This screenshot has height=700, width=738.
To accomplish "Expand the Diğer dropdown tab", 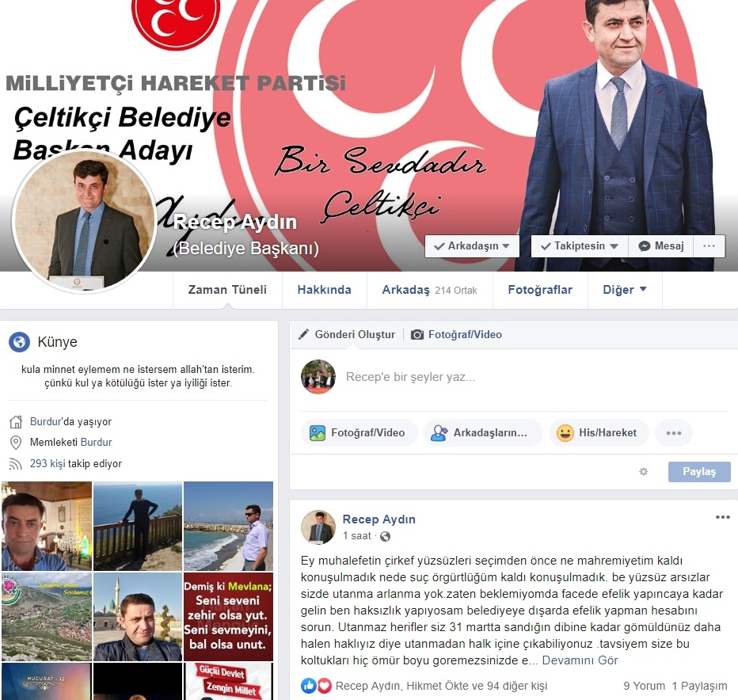I will coord(625,290).
